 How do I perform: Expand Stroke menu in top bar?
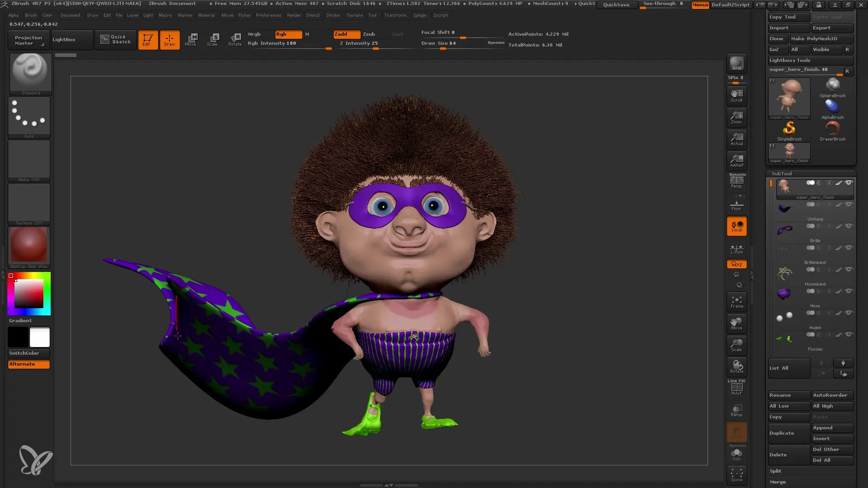(333, 16)
